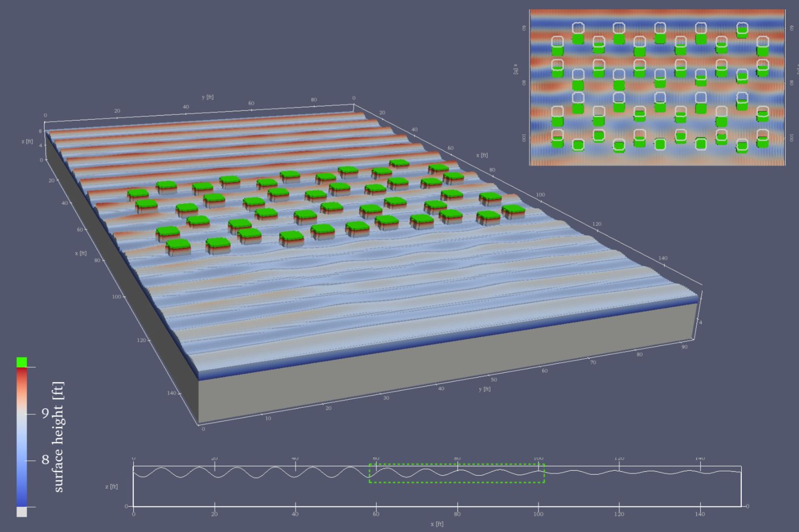
Task: Click the 8 tick label on the legend
Action: [45, 460]
